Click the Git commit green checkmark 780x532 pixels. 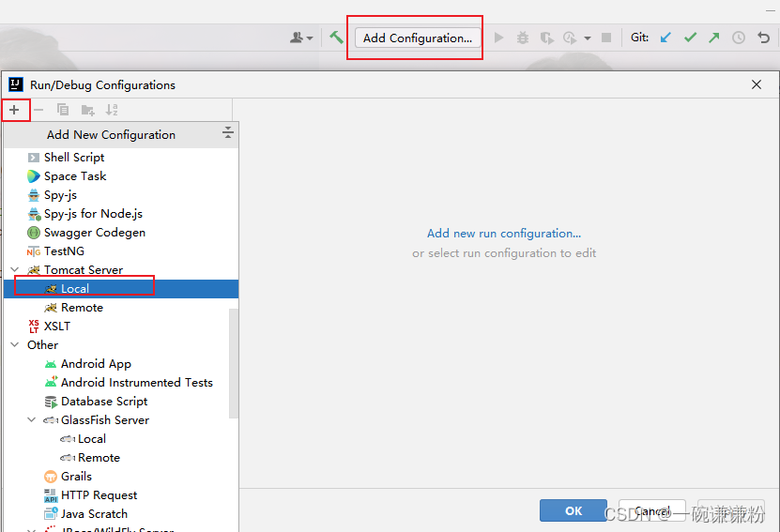tap(690, 38)
